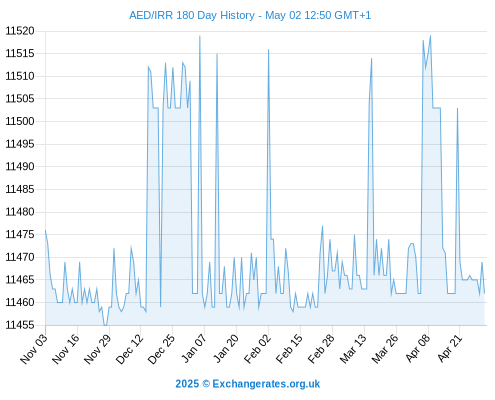This screenshot has height=400, width=495.
Task: Select the Feb 02 date label
Action: (257, 348)
